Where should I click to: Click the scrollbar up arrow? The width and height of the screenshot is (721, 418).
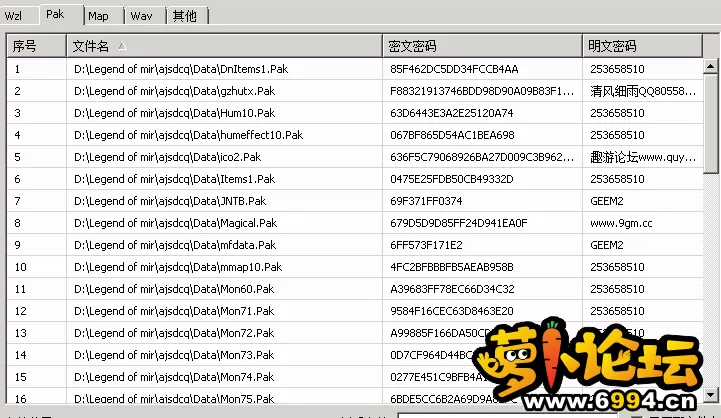coord(710,67)
